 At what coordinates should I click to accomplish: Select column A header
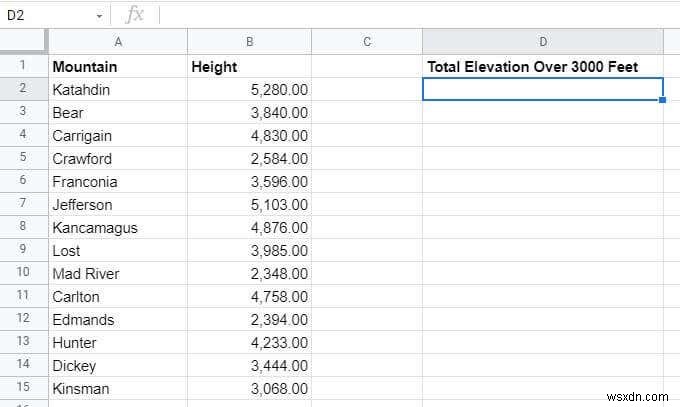coord(118,42)
